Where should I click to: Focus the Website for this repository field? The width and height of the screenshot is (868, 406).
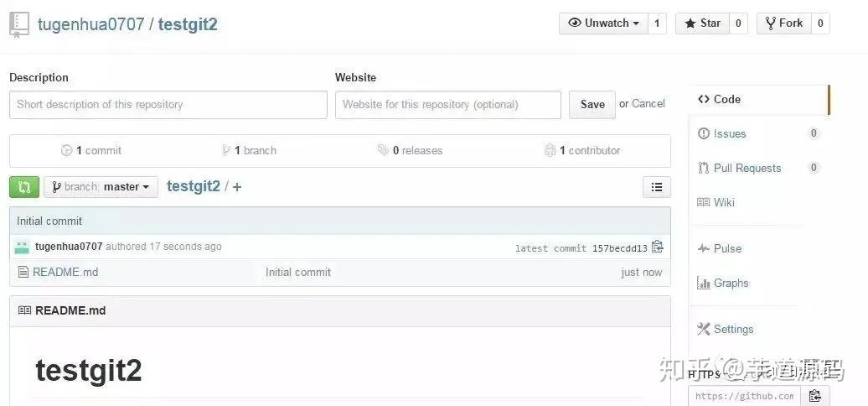pos(448,105)
